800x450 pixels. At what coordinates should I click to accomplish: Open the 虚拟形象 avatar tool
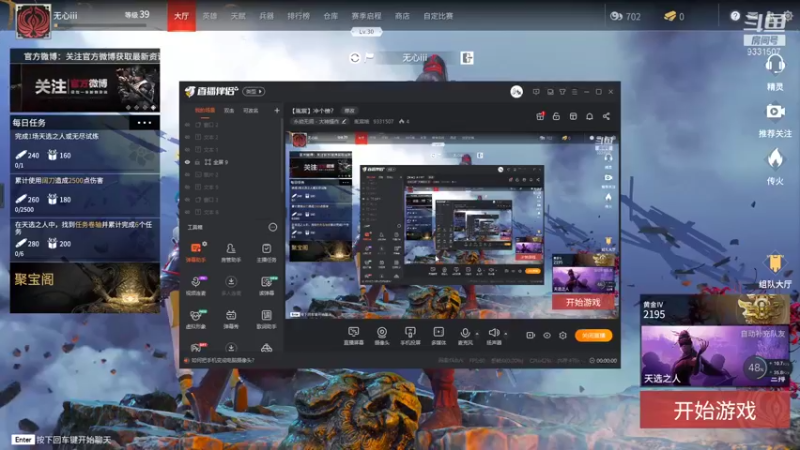coord(195,319)
